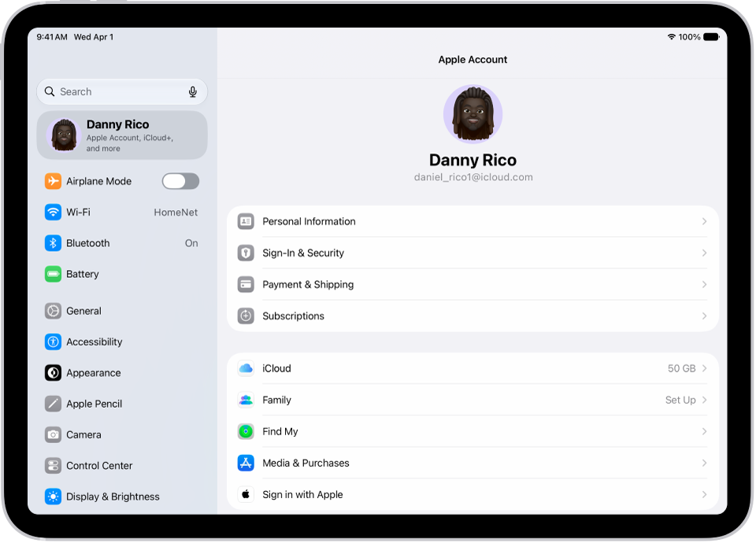Image resolution: width=756 pixels, height=543 pixels.
Task: Open Accessibility settings in sidebar
Action: (122, 342)
